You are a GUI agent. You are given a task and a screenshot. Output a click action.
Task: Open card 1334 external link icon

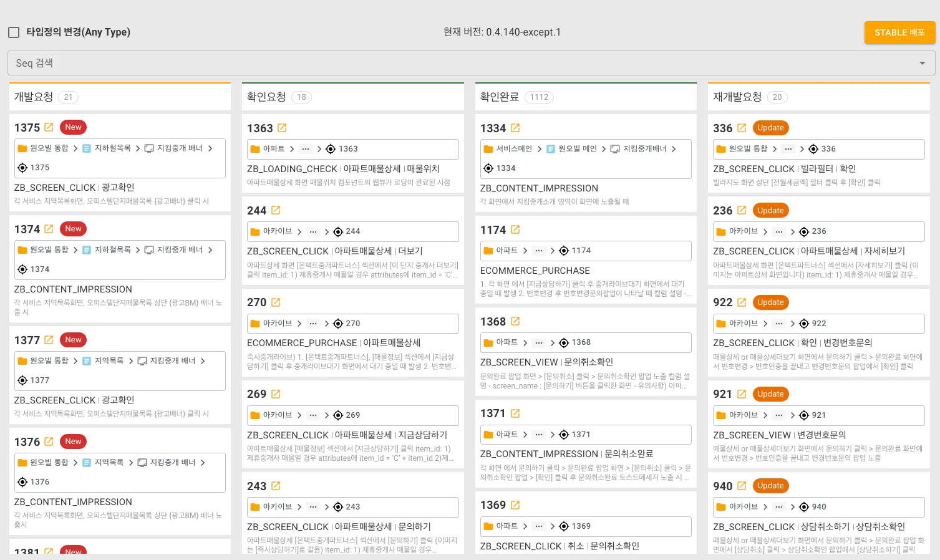pyautogui.click(x=515, y=128)
